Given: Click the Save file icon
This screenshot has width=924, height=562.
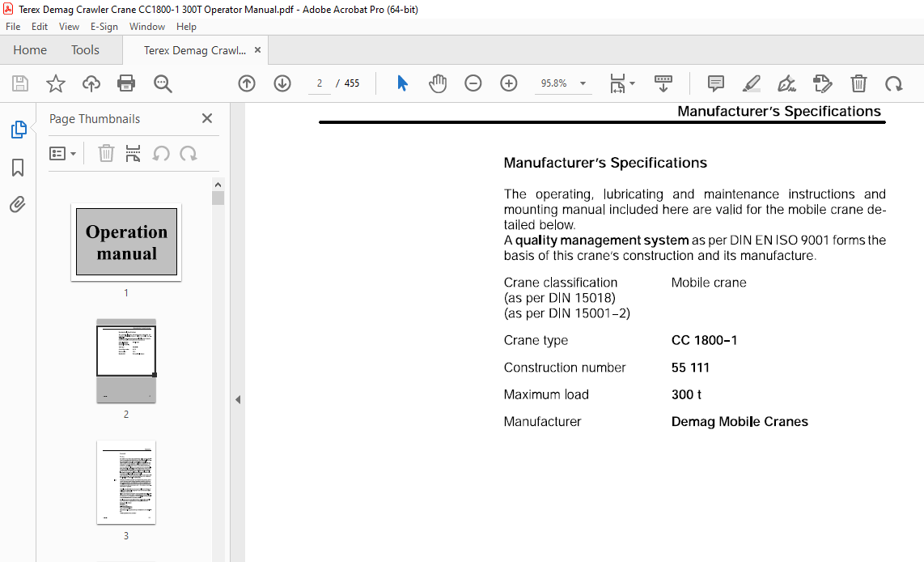Looking at the screenshot, I should coord(20,83).
